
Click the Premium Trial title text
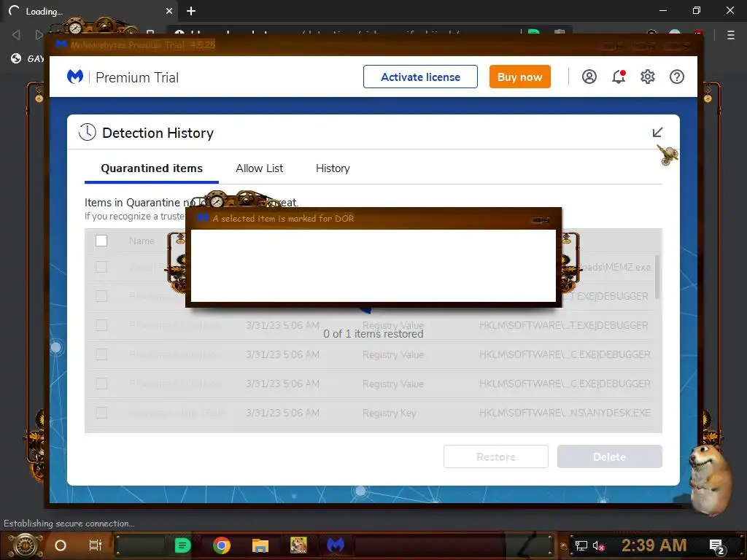(x=137, y=77)
